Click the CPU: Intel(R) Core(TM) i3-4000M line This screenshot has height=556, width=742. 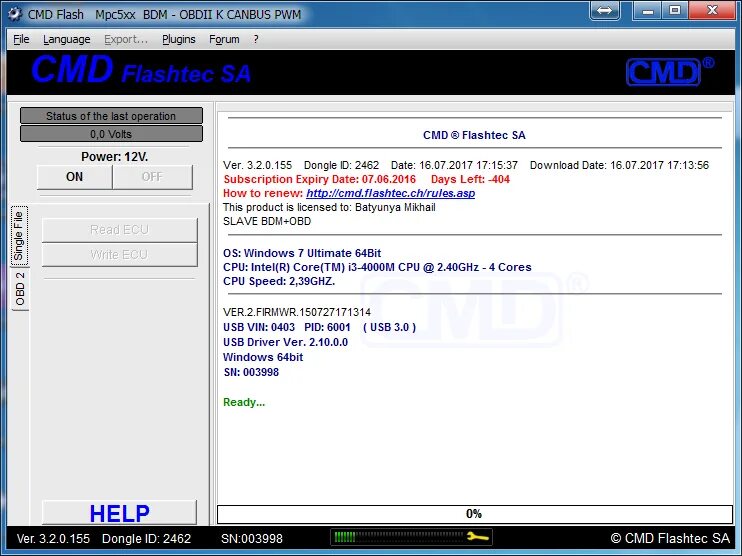click(x=377, y=267)
